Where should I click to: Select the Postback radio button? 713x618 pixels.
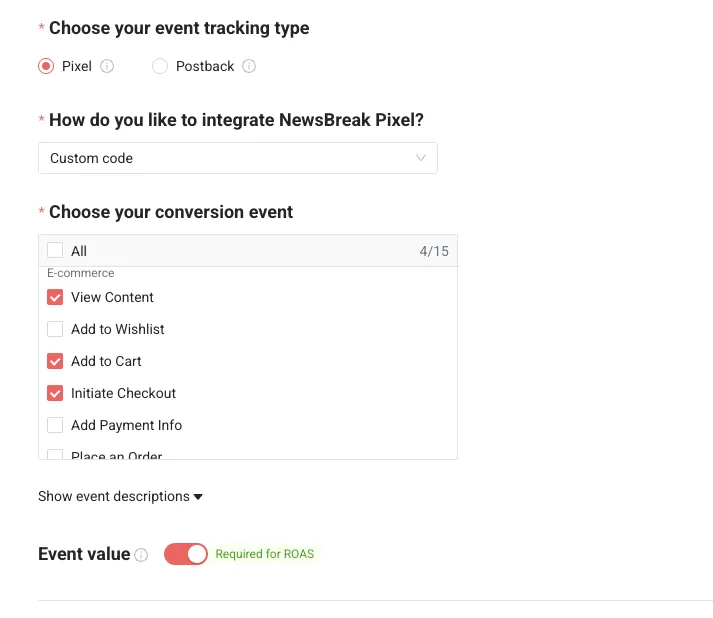[160, 67]
